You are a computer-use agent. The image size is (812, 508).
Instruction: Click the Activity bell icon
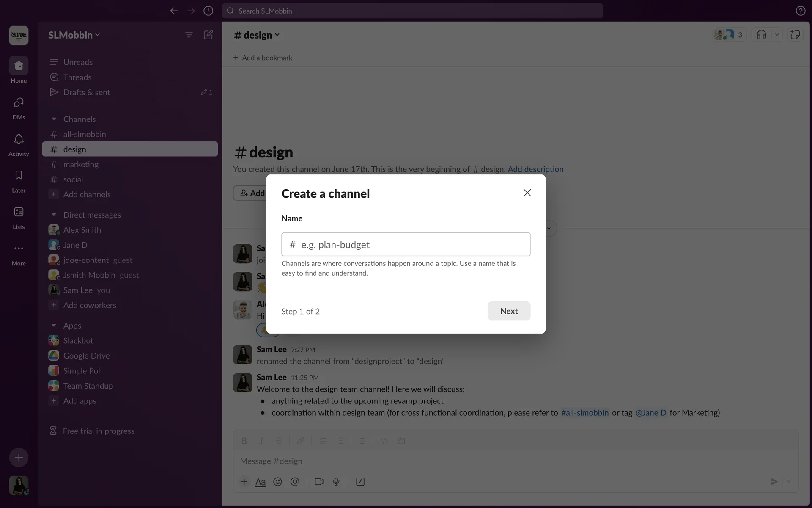[19, 139]
